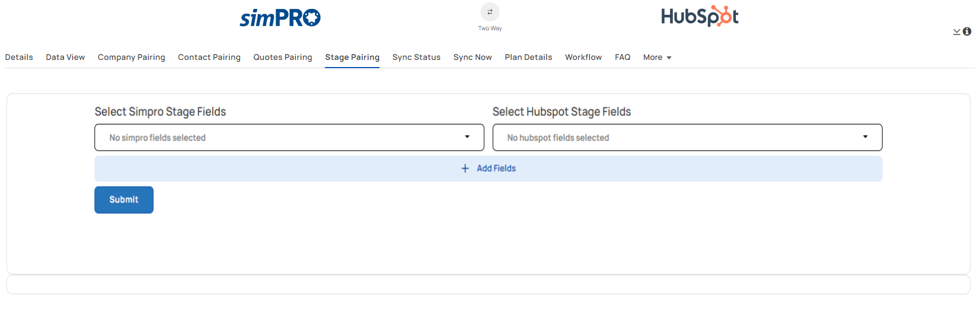The height and width of the screenshot is (309, 980).
Task: Click the Add Fields link
Action: [x=496, y=168]
